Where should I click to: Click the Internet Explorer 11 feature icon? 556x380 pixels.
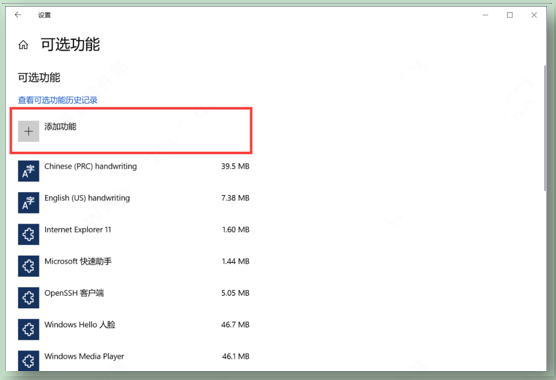[29, 234]
